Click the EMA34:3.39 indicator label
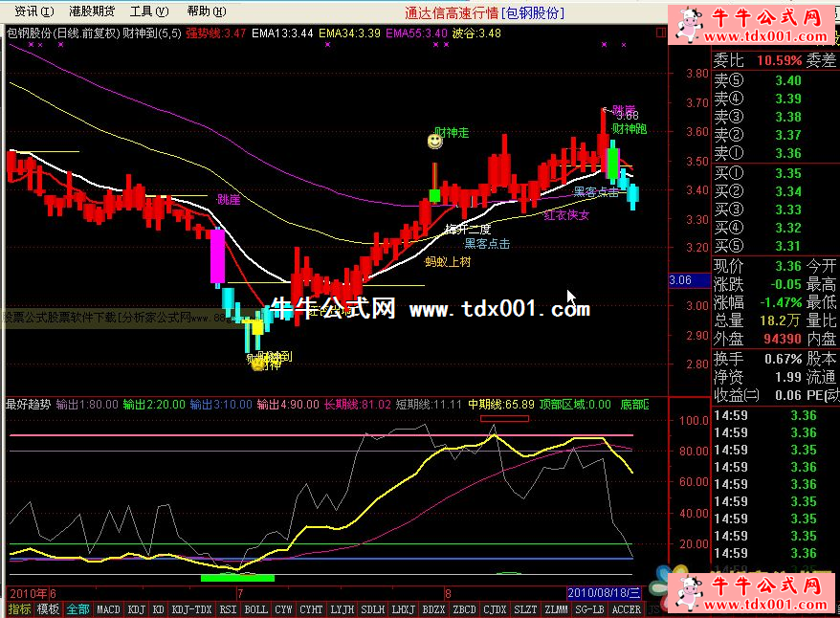 (349, 33)
